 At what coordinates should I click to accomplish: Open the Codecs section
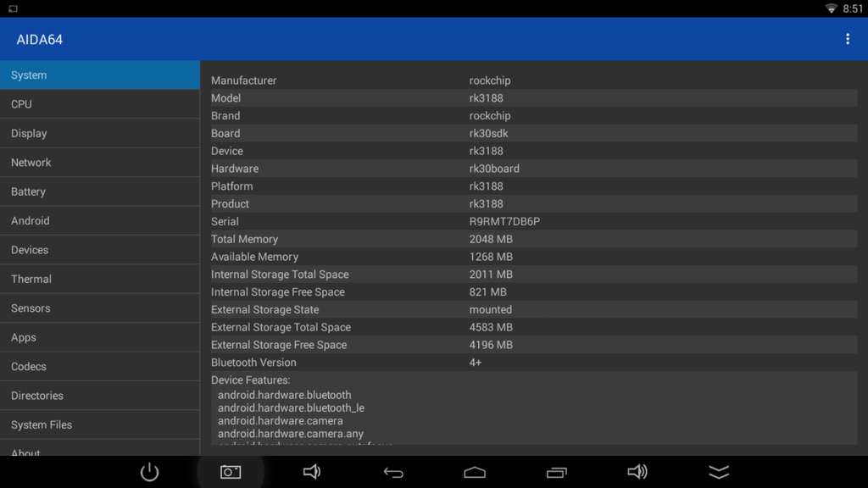(100, 366)
